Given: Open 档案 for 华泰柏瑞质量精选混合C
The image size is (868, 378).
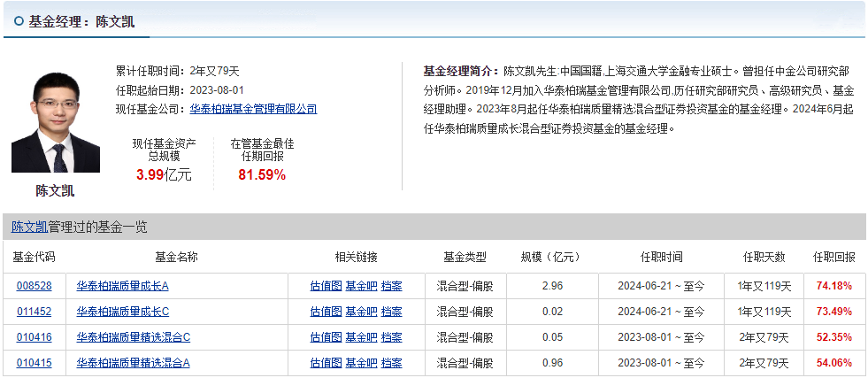Looking at the screenshot, I should click(392, 337).
